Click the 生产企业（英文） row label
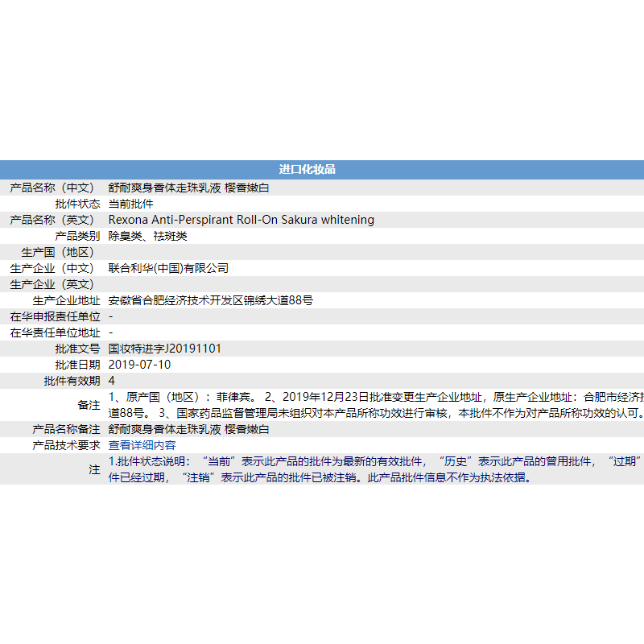The image size is (644, 644). (x=52, y=284)
